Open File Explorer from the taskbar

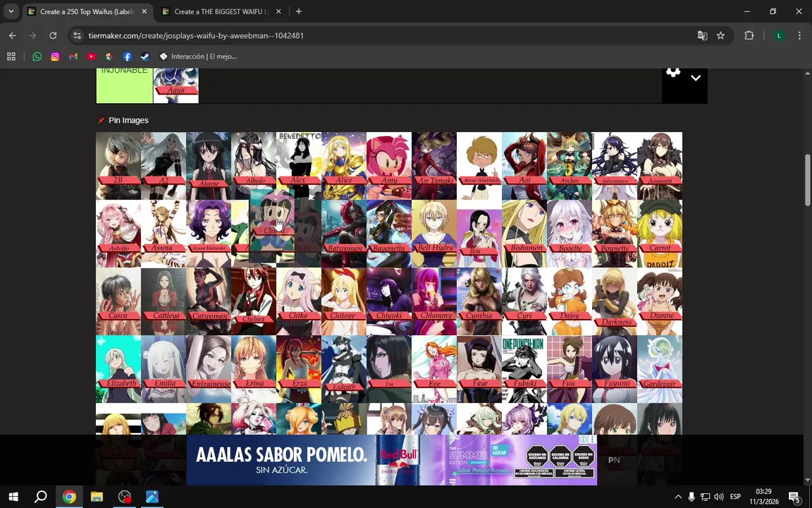pos(97,497)
